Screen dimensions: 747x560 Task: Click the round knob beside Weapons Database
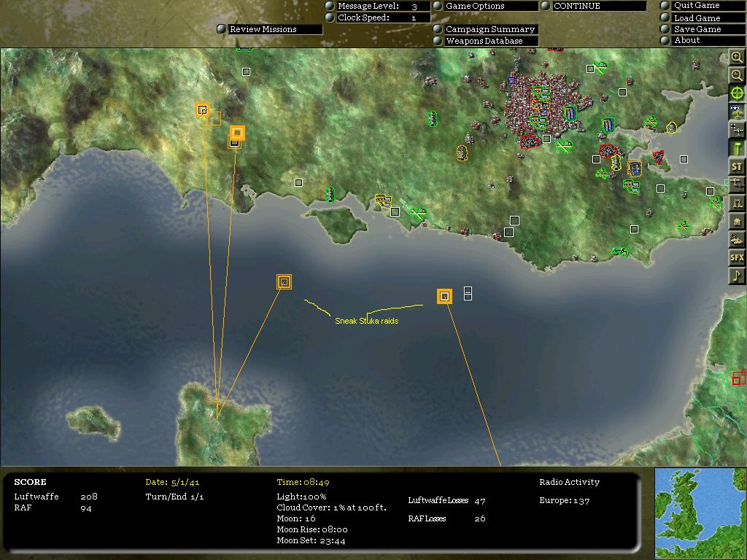tap(438, 41)
